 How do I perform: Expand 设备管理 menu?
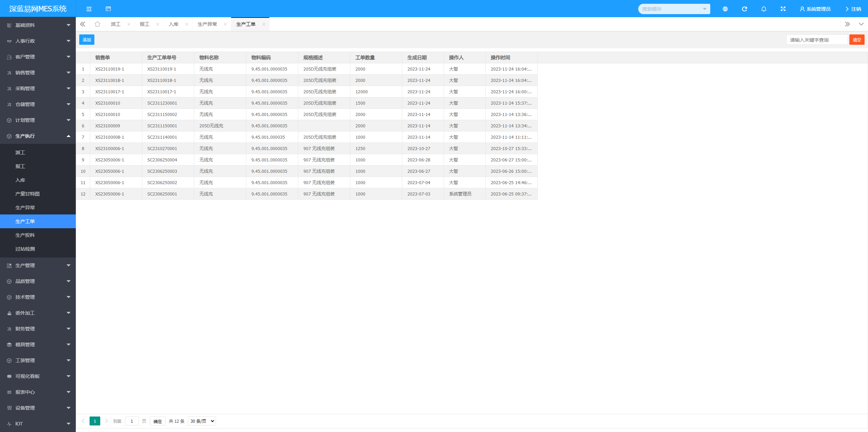[38, 408]
